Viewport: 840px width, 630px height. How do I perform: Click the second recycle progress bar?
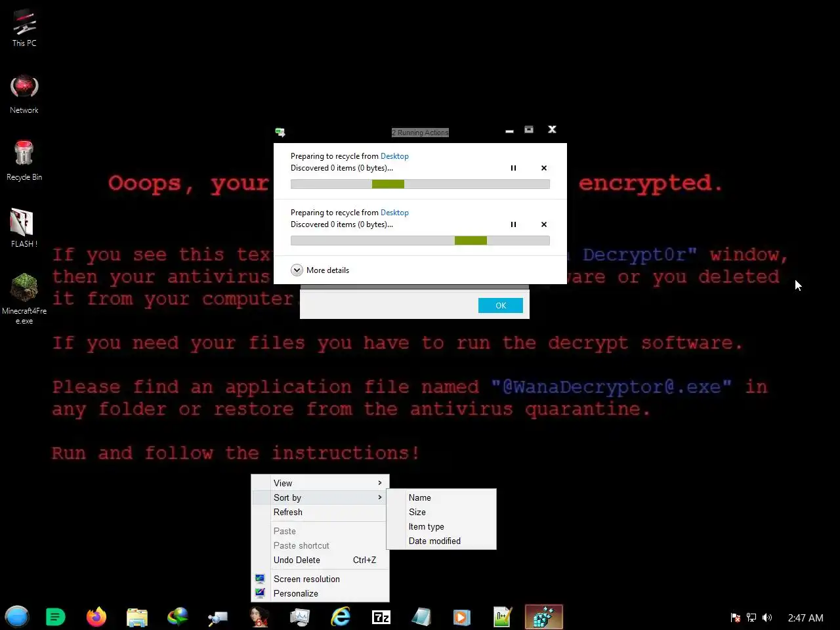tap(420, 241)
